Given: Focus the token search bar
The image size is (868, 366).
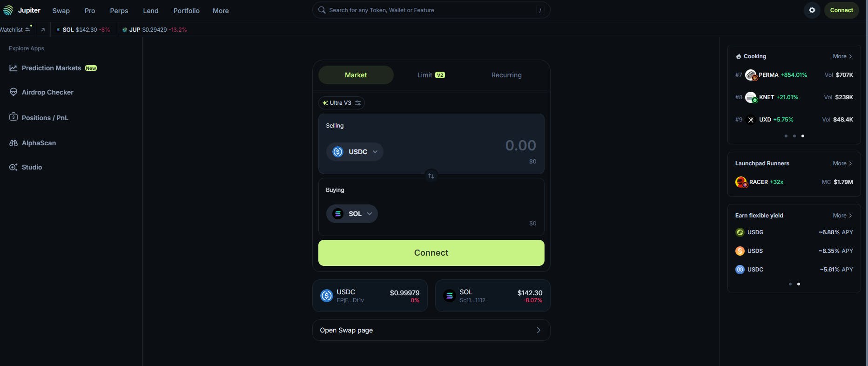Looking at the screenshot, I should point(431,10).
